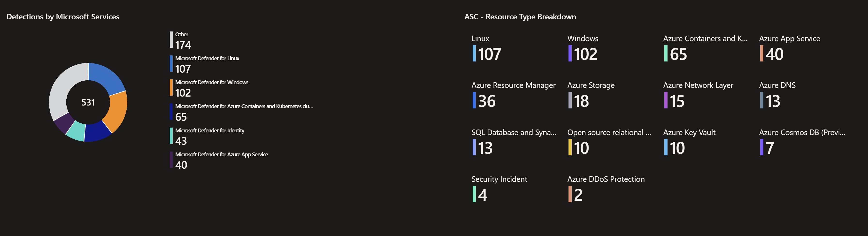868x236 pixels.
Task: Click the Azure Network Layer tile
Action: pyautogui.click(x=698, y=95)
